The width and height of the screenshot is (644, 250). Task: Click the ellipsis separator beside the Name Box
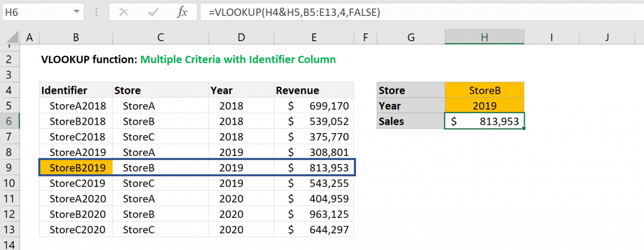[96, 12]
